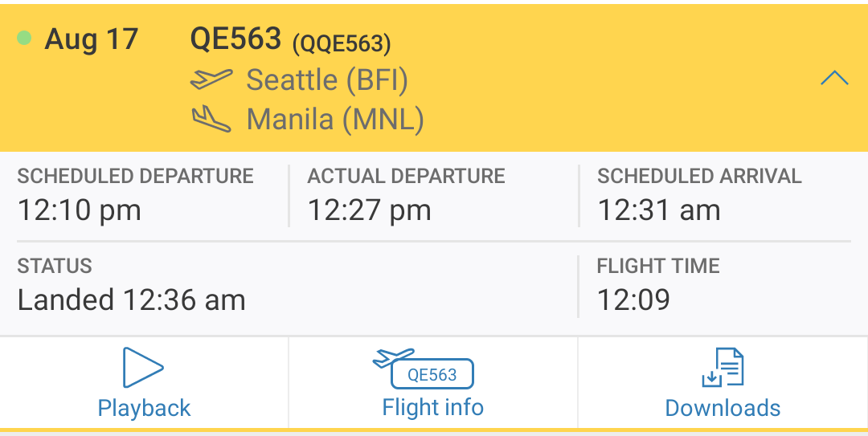Click the Downloads document icon

(x=723, y=369)
